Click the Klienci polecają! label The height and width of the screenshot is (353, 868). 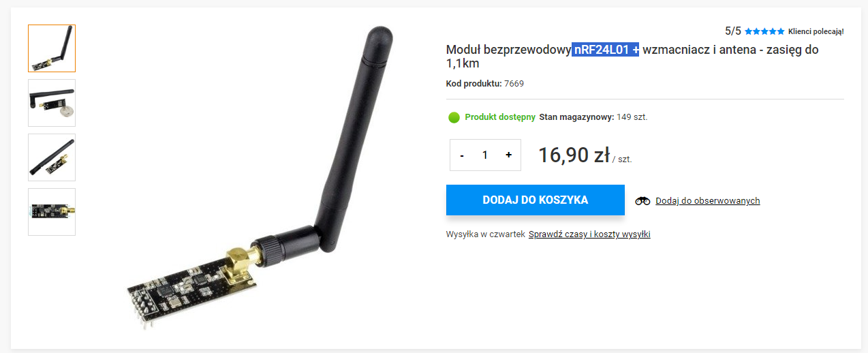click(x=816, y=31)
